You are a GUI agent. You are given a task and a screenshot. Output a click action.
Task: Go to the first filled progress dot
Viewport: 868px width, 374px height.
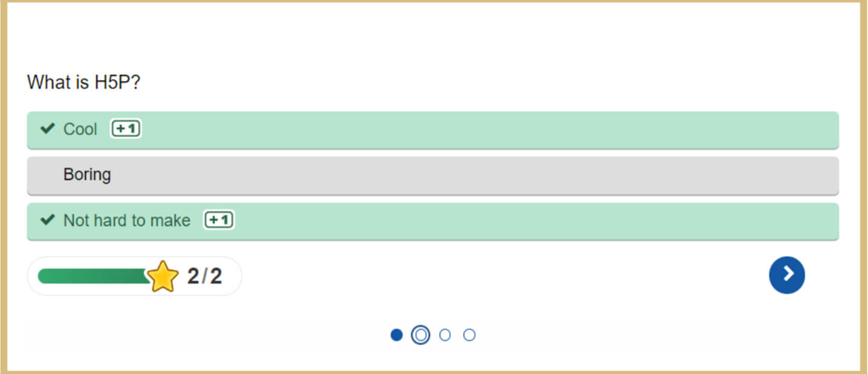point(396,335)
